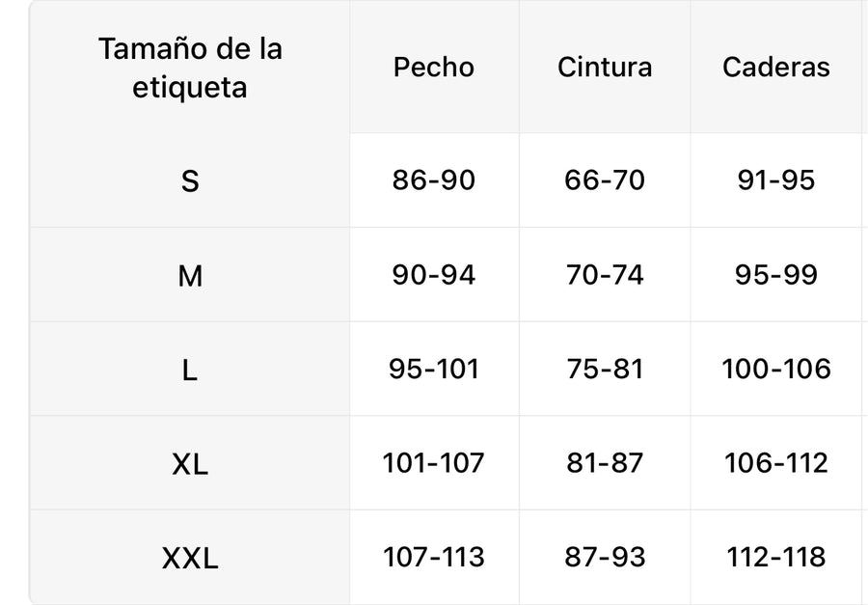Select the M size row label

pyautogui.click(x=190, y=276)
